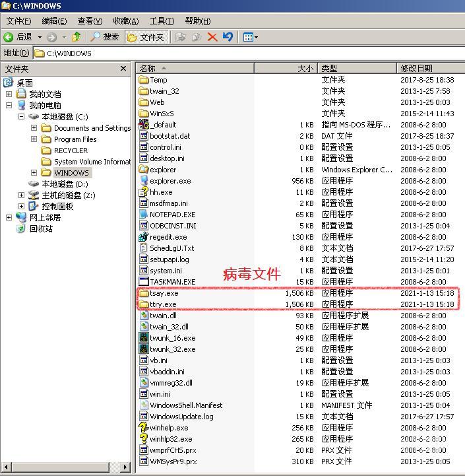Collapse the 我的电脑 tree node
Image resolution: width=465 pixels, height=476 pixels.
click(x=9, y=106)
